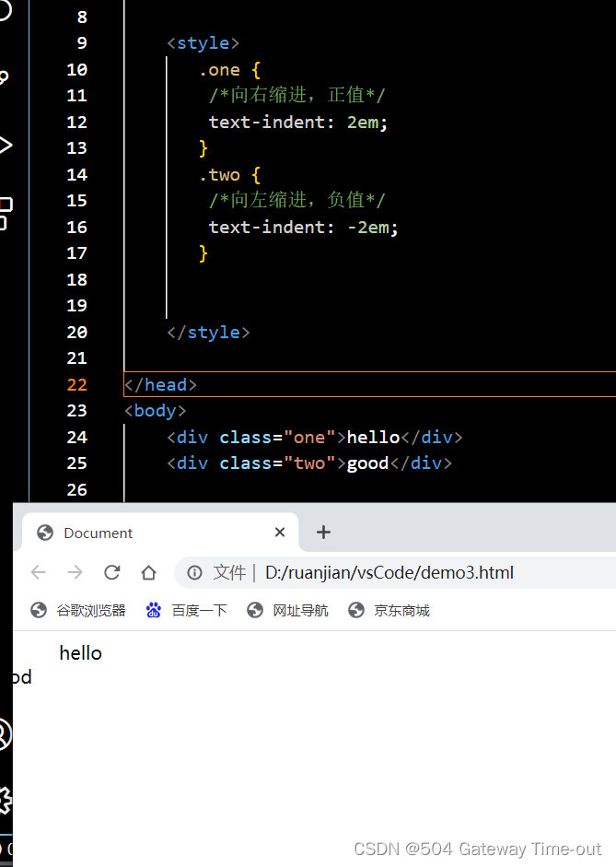Click line number 24 in the editor

[x=76, y=438]
